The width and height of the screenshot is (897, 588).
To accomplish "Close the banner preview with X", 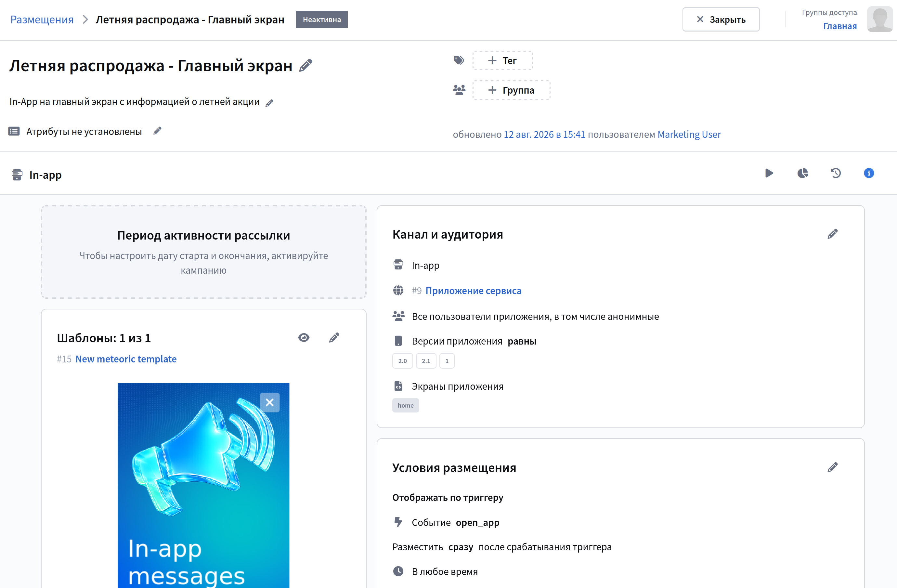I will (x=269, y=402).
